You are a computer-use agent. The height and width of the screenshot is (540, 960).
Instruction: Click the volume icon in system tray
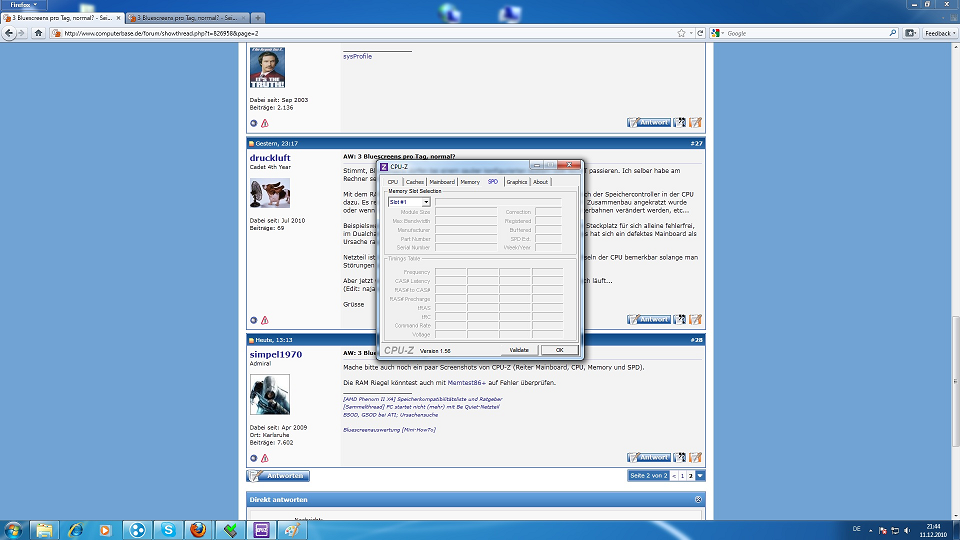pyautogui.click(x=907, y=530)
